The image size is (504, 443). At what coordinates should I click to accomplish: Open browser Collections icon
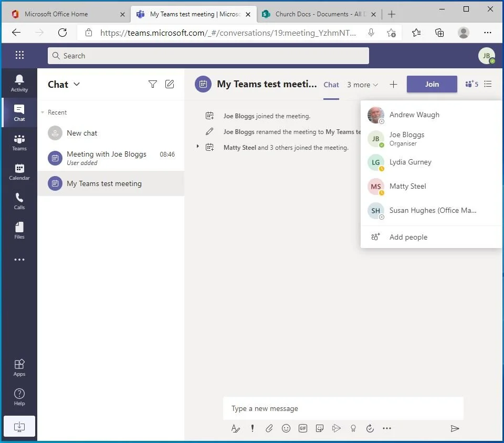(439, 33)
